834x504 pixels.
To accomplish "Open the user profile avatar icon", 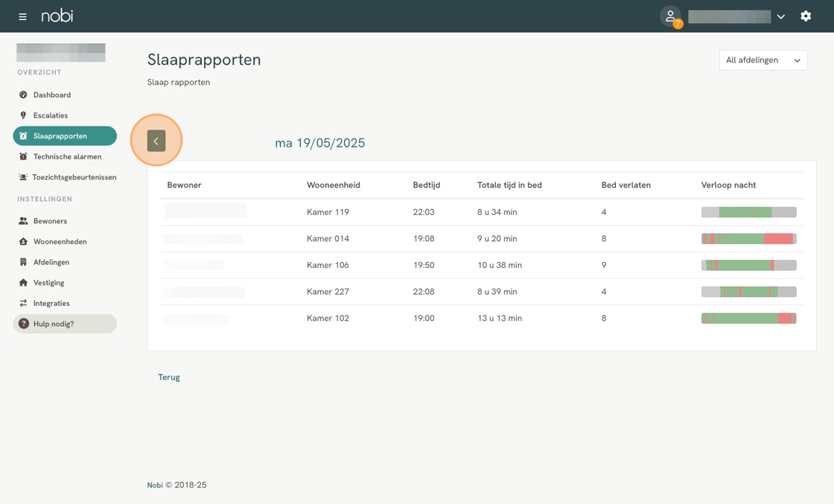I will click(670, 16).
